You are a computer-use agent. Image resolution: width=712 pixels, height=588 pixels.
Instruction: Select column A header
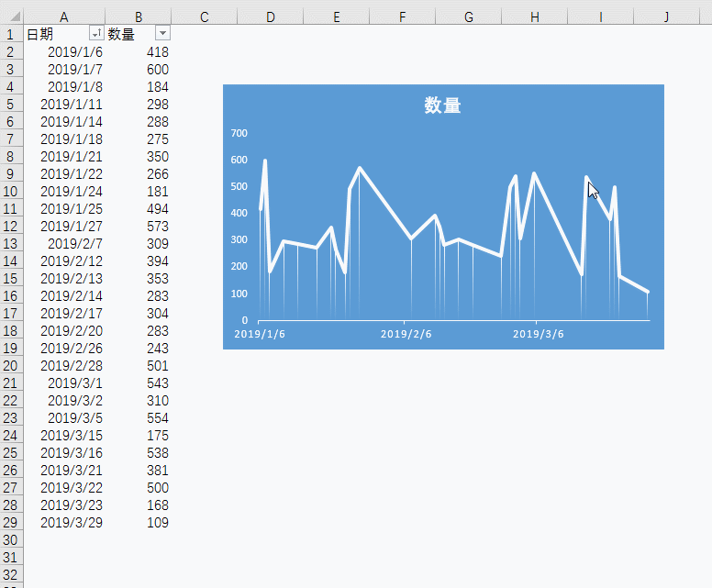(64, 17)
